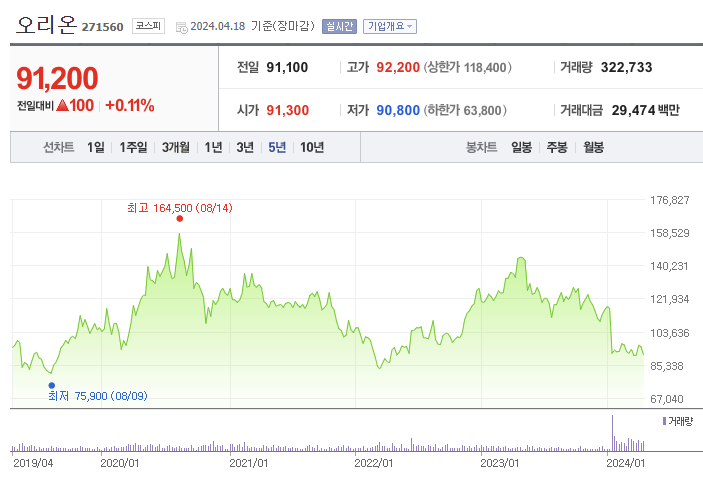Click the 140,231 y-axis label

pyautogui.click(x=670, y=266)
